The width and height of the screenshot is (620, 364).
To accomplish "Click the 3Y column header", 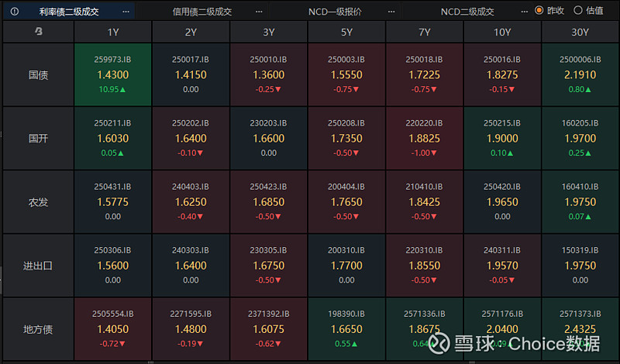I will coord(268,32).
